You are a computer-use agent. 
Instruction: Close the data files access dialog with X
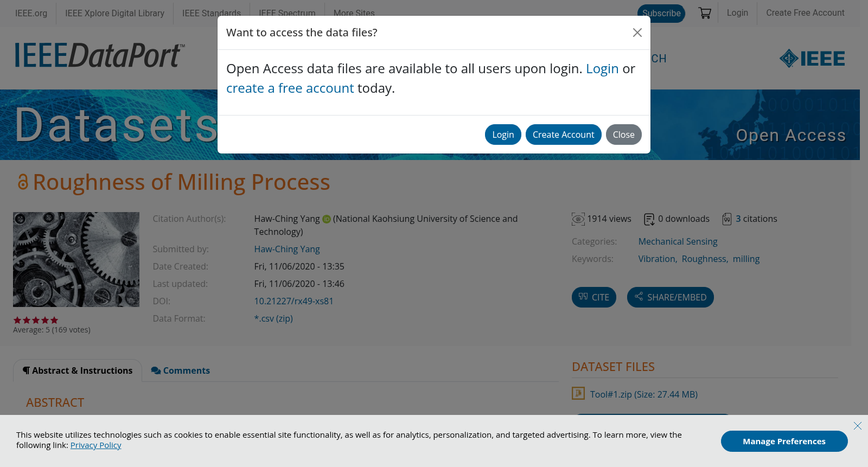click(637, 33)
